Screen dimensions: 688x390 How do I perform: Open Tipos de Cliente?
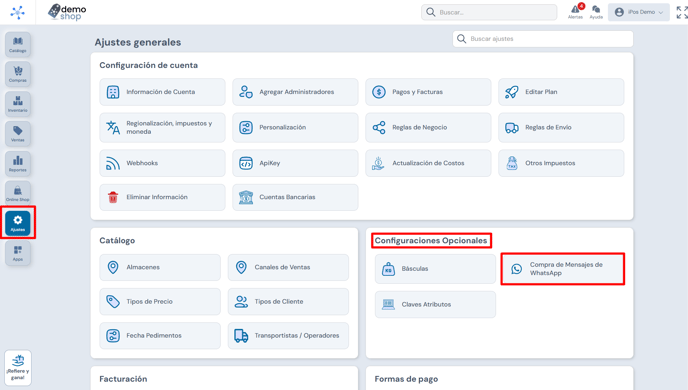coord(288,301)
